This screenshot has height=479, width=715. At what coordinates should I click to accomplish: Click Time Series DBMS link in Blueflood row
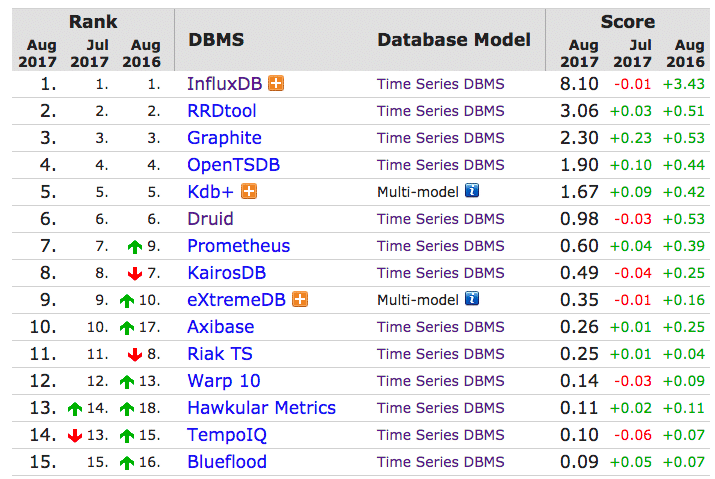[x=440, y=462]
